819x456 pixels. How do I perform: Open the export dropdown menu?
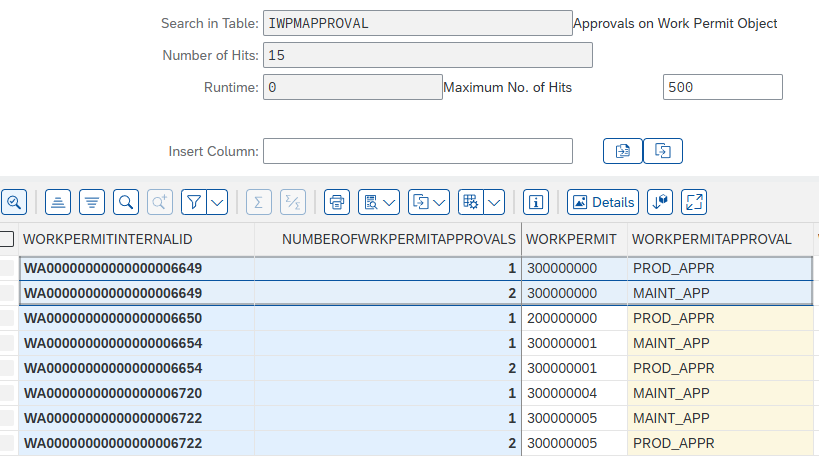tap(431, 202)
